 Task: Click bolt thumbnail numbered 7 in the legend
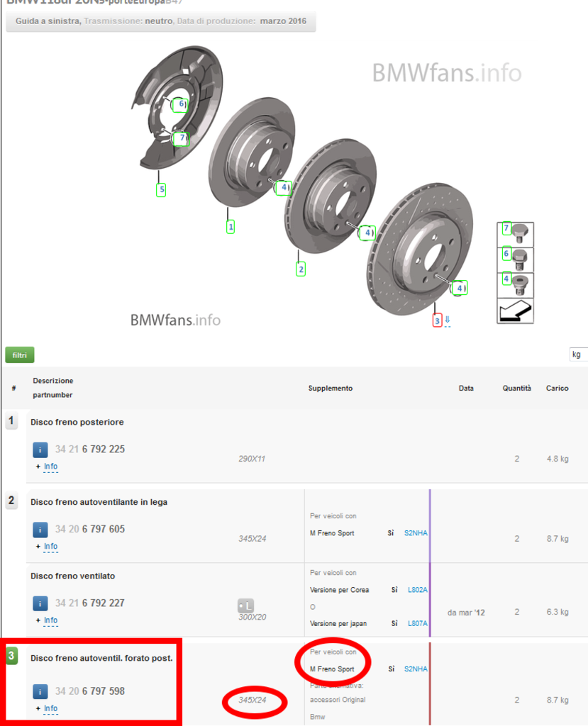coord(515,234)
